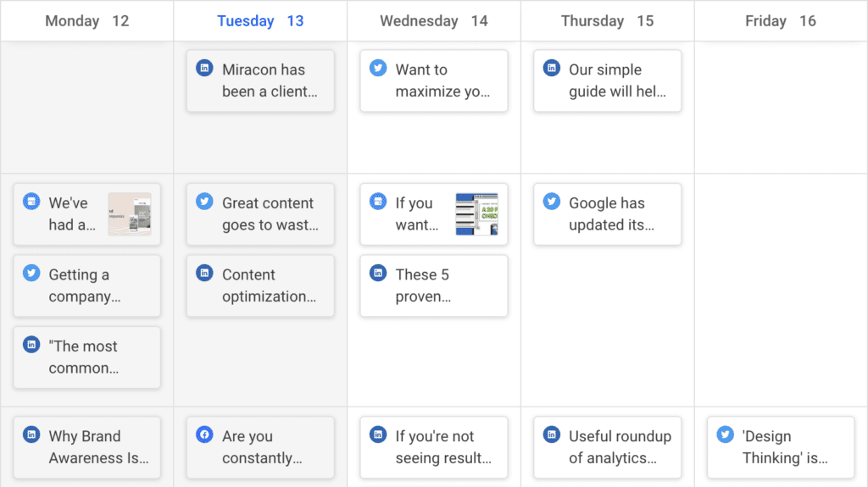Click the LinkedIn icon on 'Content optimization' post
The width and height of the screenshot is (868, 487).
(204, 273)
